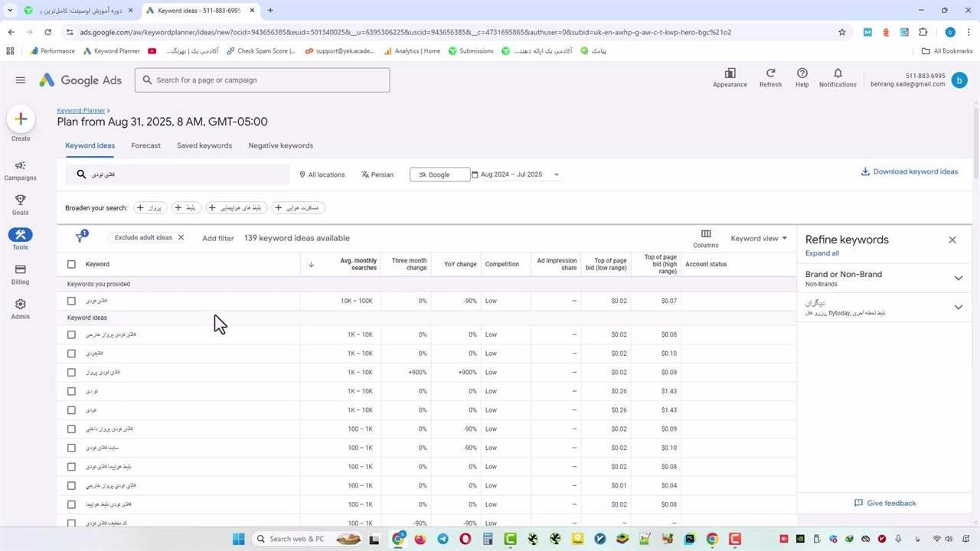The image size is (980, 551).
Task: Click the search for page or campaign field
Action: tap(262, 80)
